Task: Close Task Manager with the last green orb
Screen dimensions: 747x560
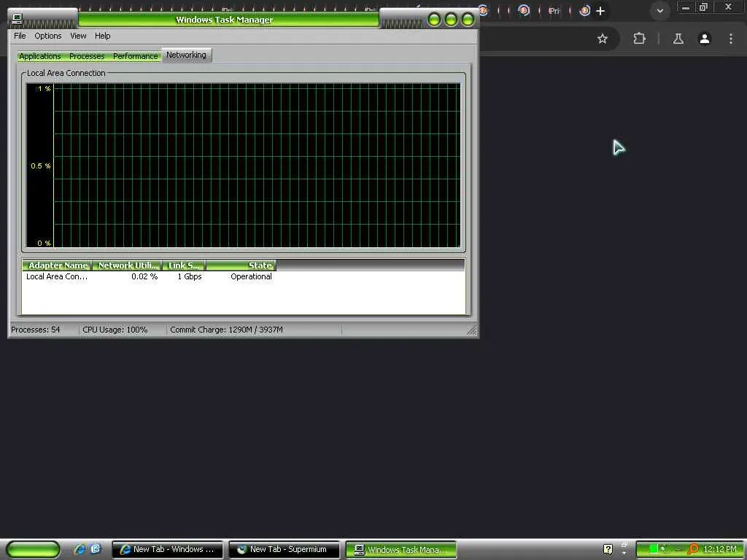Action: tap(468, 20)
